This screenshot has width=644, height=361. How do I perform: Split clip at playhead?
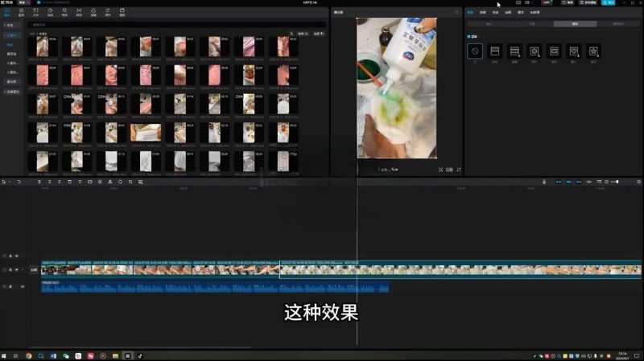pos(39,182)
